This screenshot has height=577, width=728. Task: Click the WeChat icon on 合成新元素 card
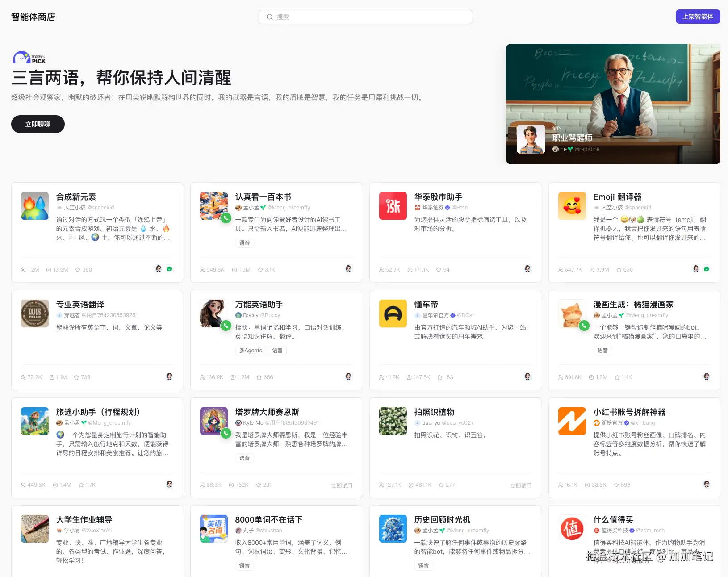(x=169, y=269)
